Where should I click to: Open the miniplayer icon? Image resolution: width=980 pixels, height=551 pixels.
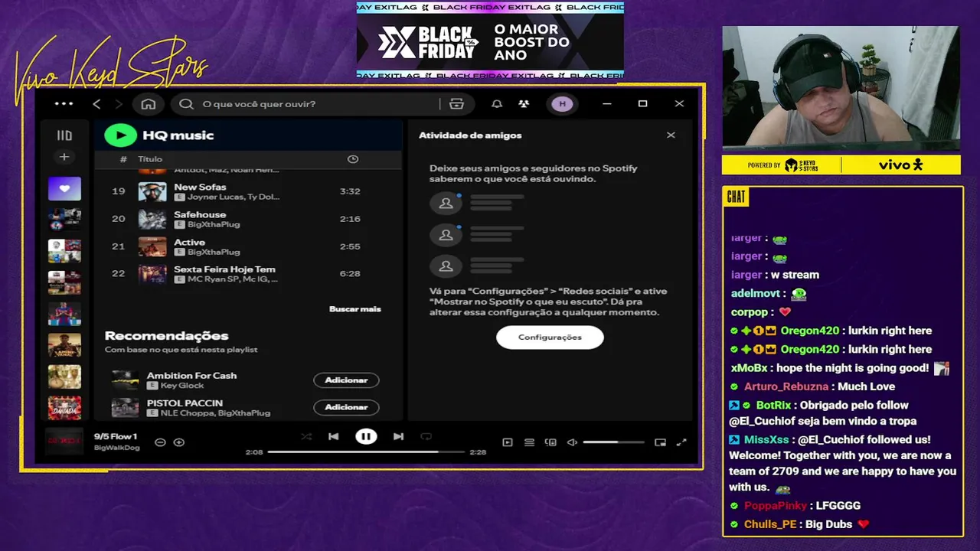(660, 442)
